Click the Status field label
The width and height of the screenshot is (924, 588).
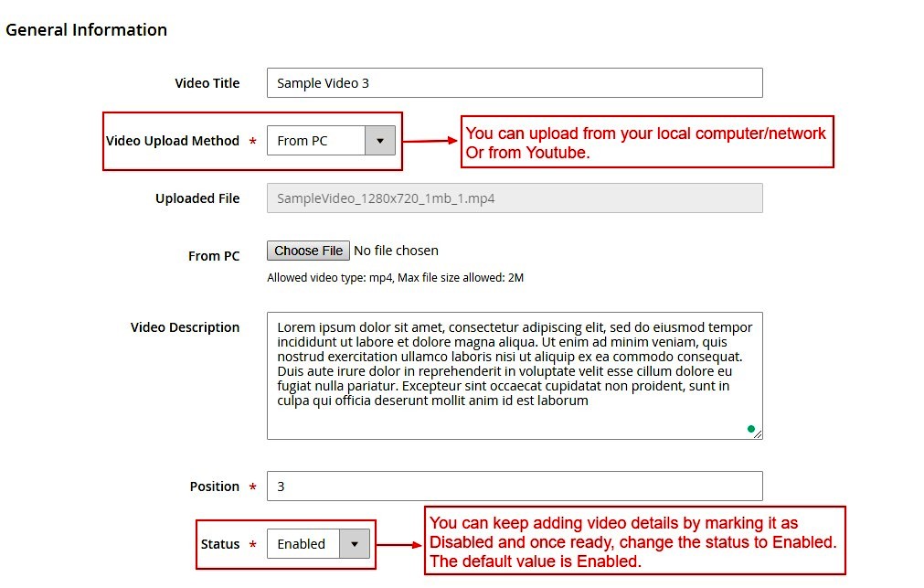tap(220, 544)
